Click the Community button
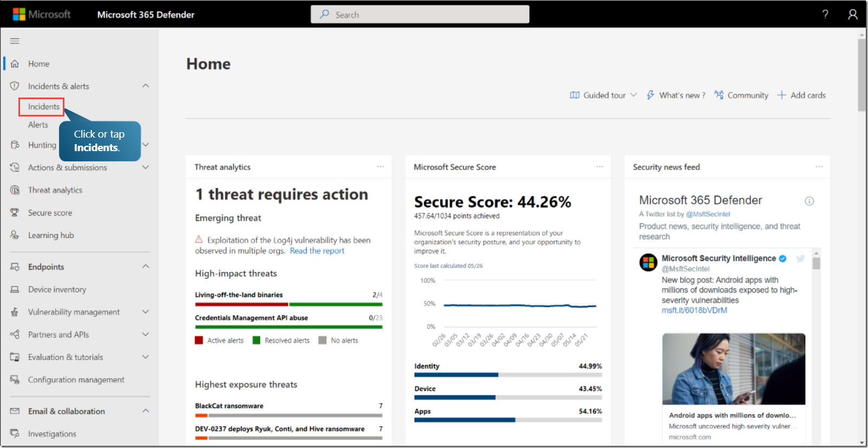Image resolution: width=868 pixels, height=448 pixels. tap(741, 95)
